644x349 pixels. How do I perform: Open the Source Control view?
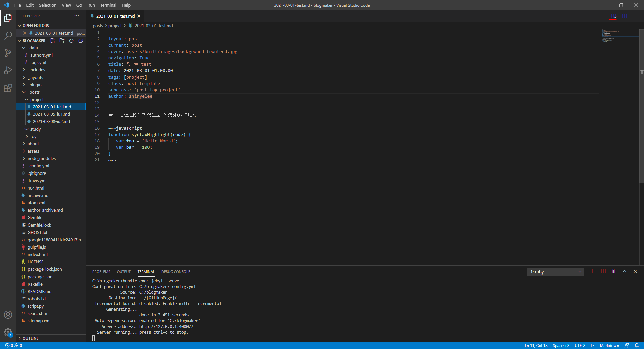(x=8, y=53)
